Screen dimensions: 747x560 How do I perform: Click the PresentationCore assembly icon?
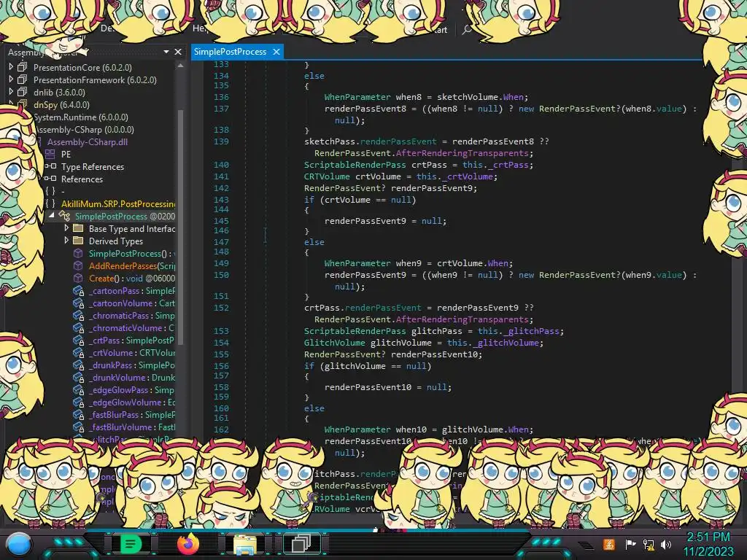pos(23,67)
